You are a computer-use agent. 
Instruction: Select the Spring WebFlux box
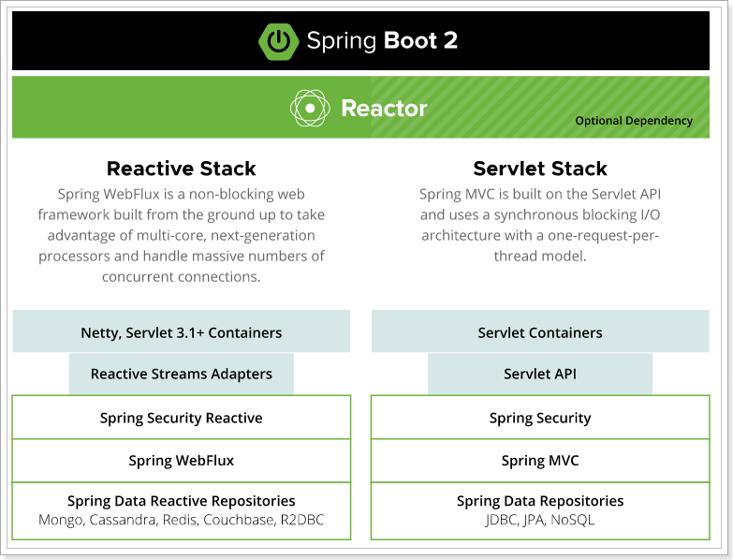tap(182, 461)
